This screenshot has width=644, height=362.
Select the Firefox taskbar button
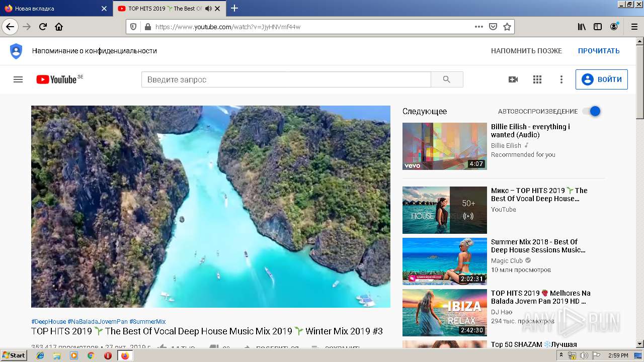[125, 355]
